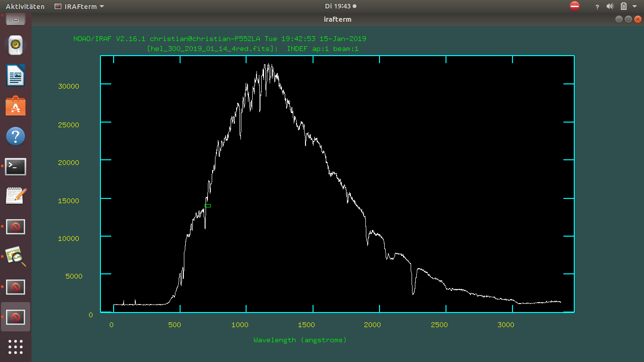644x362 pixels.
Task: Switch to the Terminal in the dock
Action: click(x=16, y=166)
